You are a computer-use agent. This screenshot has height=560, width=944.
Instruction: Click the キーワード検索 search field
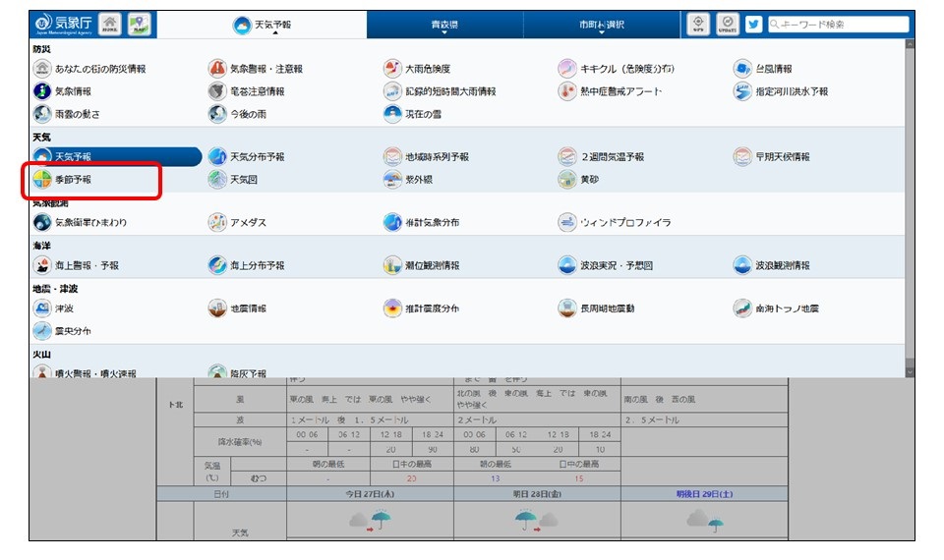(838, 24)
